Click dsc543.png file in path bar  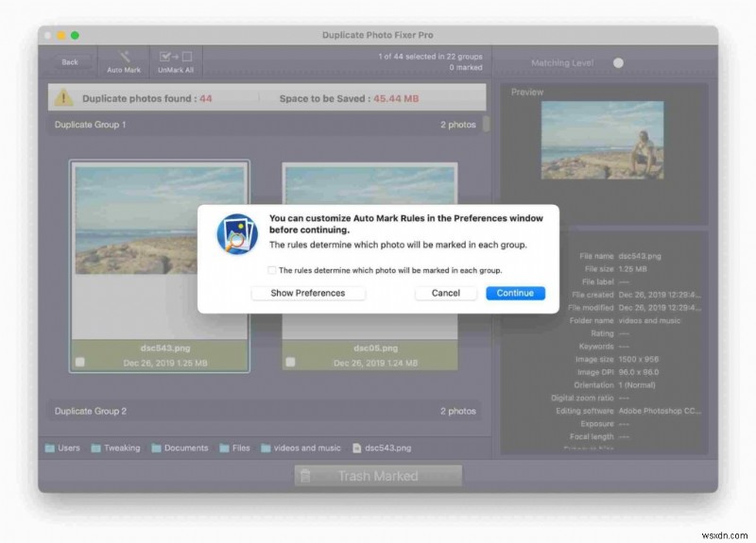(x=383, y=448)
